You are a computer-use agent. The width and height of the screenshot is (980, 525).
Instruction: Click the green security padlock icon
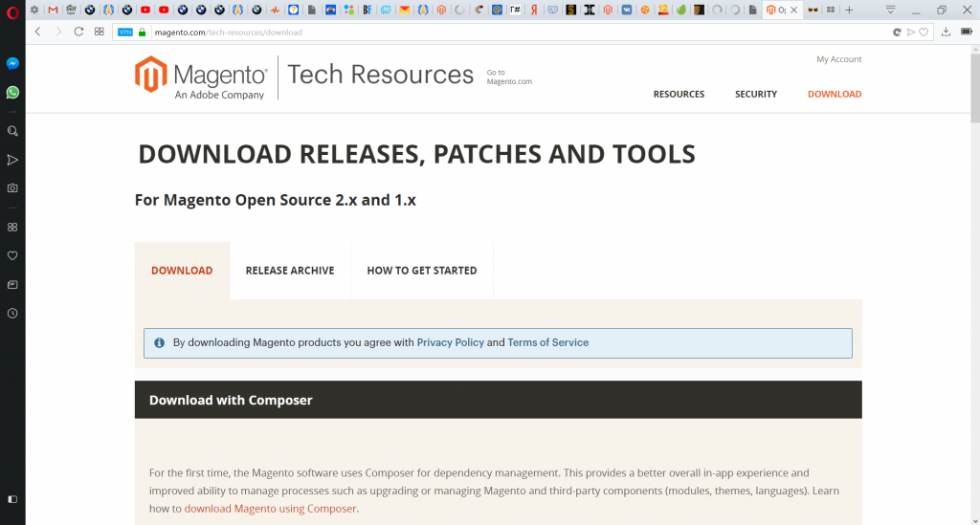[143, 33]
